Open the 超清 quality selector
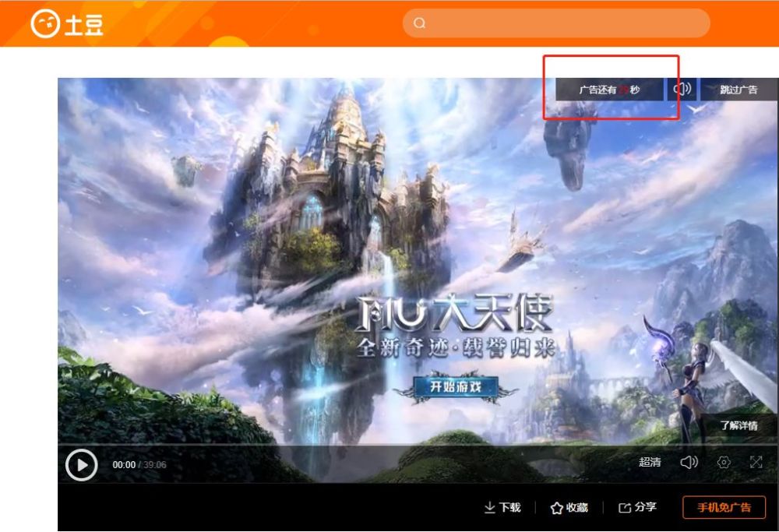Viewport: 779px width, 532px height. pyautogui.click(x=650, y=462)
